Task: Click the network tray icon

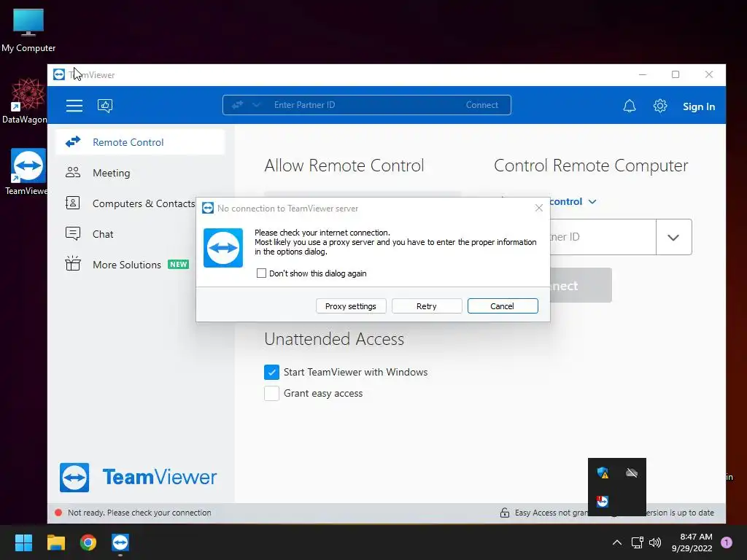Action: pos(637,542)
